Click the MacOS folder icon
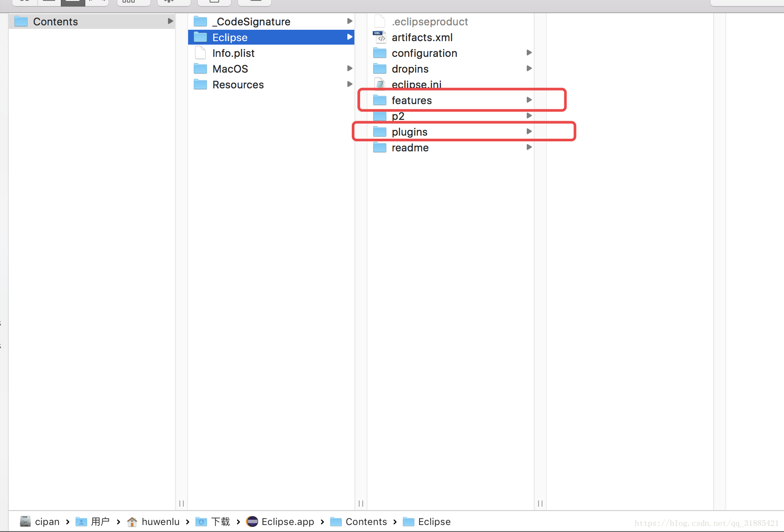 tap(200, 69)
